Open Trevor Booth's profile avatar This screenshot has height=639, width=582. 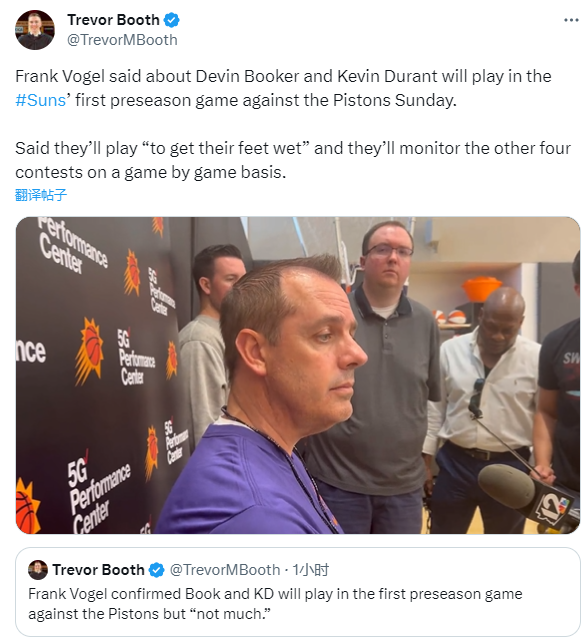pyautogui.click(x=35, y=30)
